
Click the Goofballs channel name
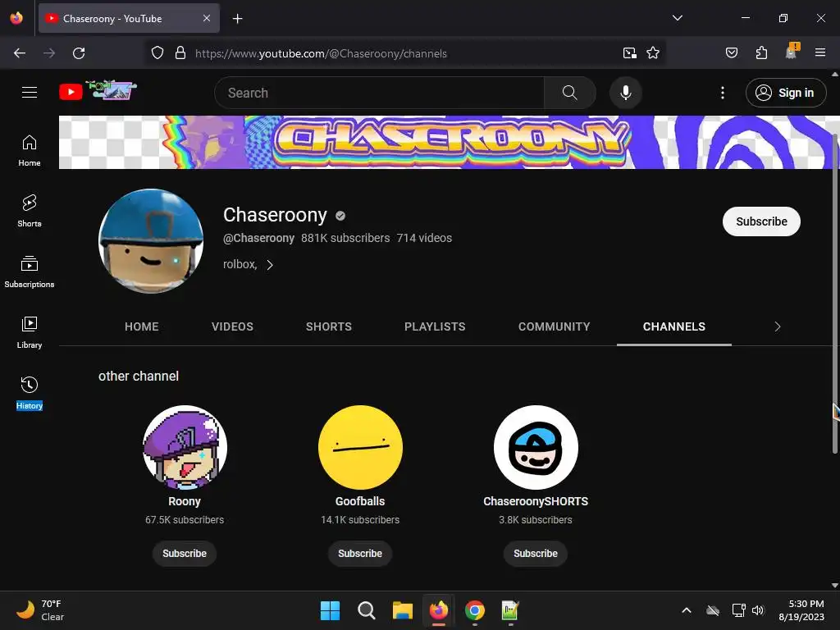coord(360,501)
